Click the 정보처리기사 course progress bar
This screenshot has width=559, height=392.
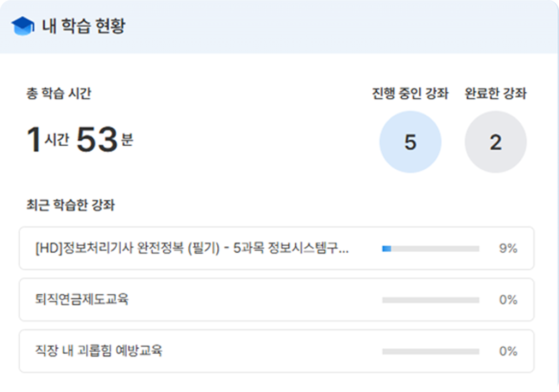(x=431, y=248)
